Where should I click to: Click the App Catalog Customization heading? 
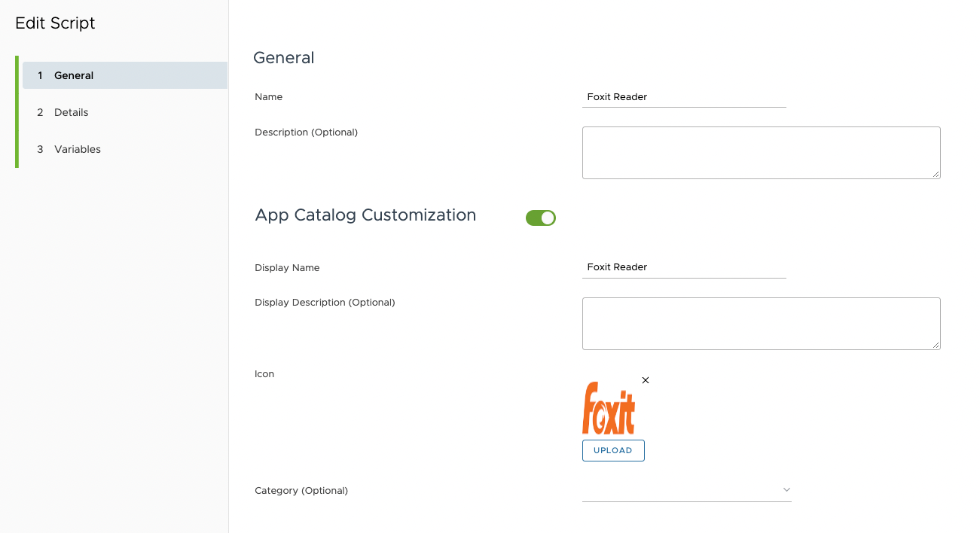pyautogui.click(x=365, y=215)
